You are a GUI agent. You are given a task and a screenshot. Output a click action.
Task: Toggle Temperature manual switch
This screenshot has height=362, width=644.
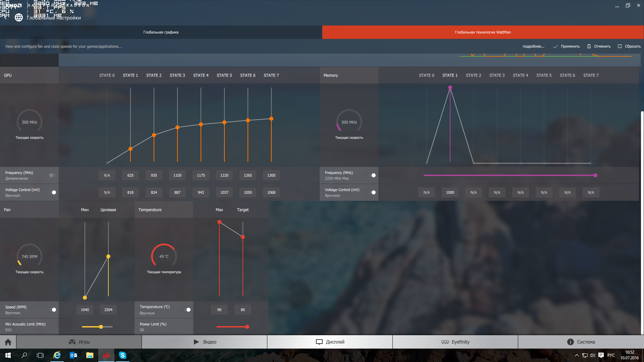(x=187, y=310)
